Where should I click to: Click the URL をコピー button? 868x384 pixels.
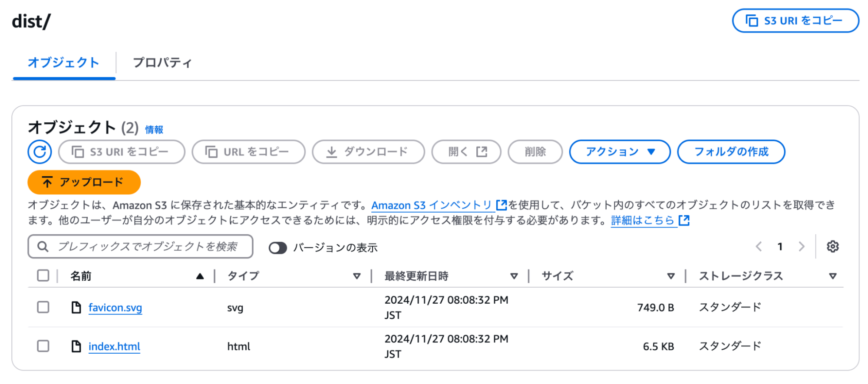pos(248,152)
